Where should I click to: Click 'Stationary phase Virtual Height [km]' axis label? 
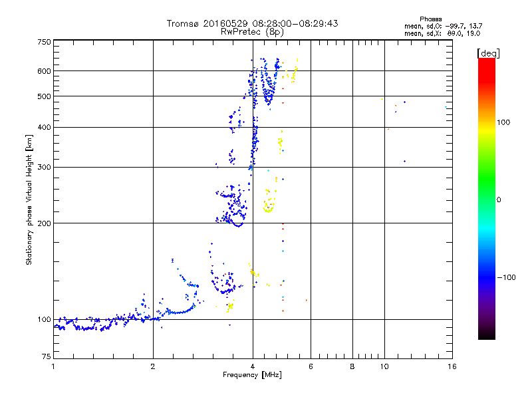click(x=29, y=199)
